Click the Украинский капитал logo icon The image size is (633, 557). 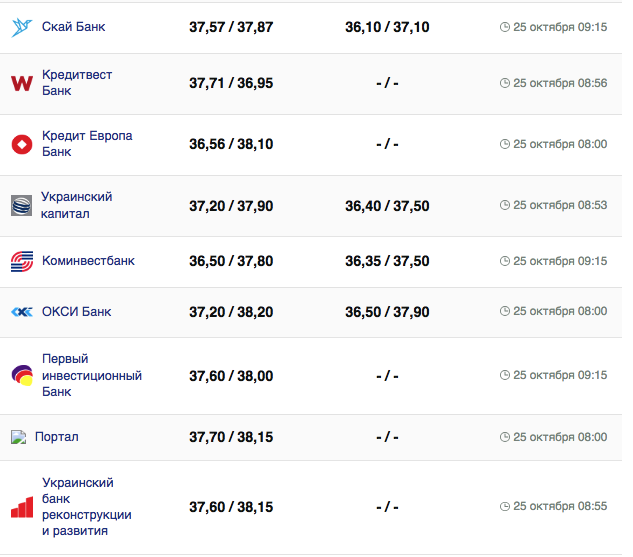pyautogui.click(x=22, y=205)
